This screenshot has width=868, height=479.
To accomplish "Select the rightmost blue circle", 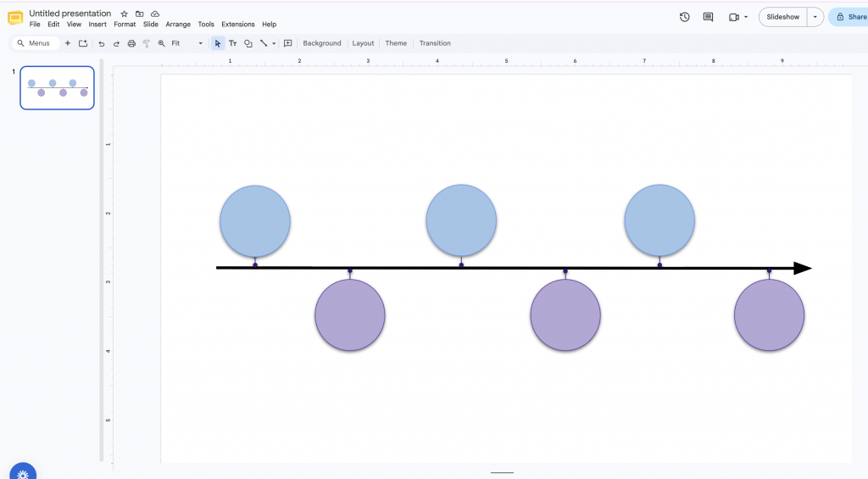I will 659,220.
